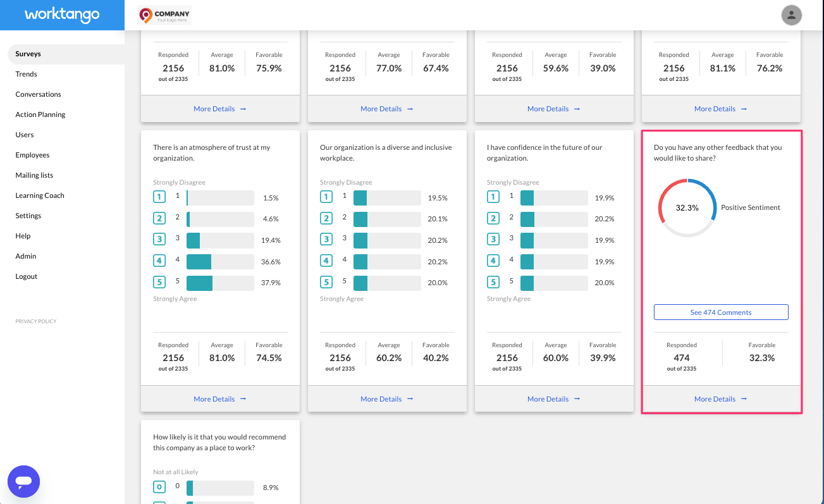
Task: Click the See 474 Comments button
Action: click(721, 312)
